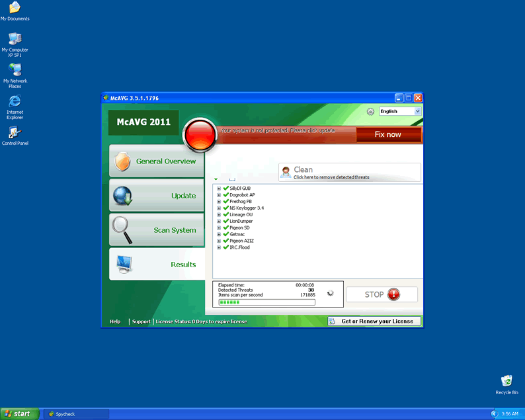Click the red alert status orb

coord(199,134)
